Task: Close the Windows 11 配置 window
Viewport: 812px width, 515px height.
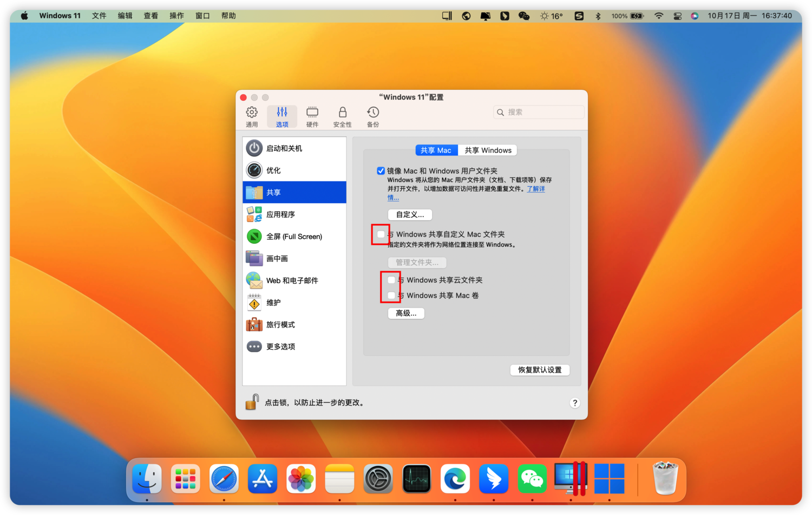Action: [244, 97]
